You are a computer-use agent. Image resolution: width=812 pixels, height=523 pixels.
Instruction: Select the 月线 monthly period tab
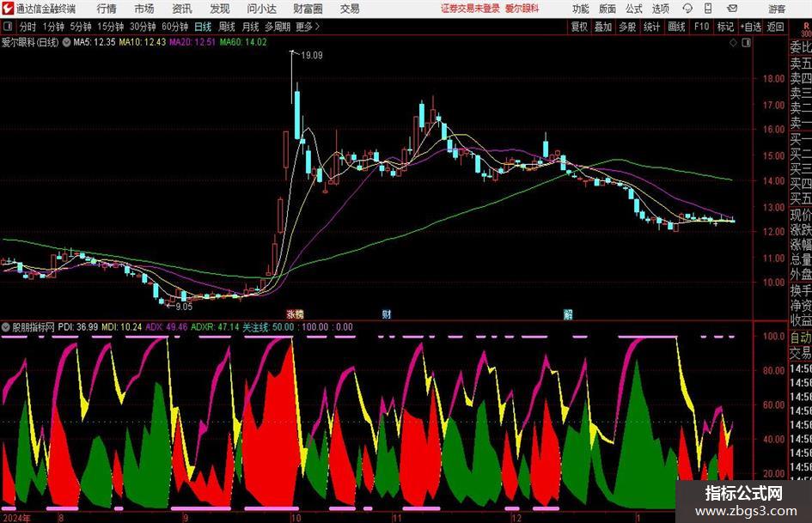[251, 27]
